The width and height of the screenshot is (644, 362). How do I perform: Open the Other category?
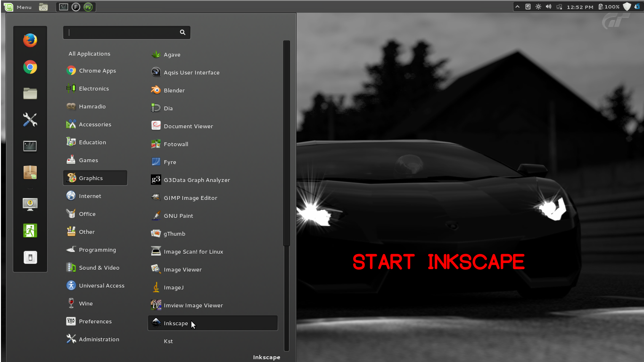[95, 232]
